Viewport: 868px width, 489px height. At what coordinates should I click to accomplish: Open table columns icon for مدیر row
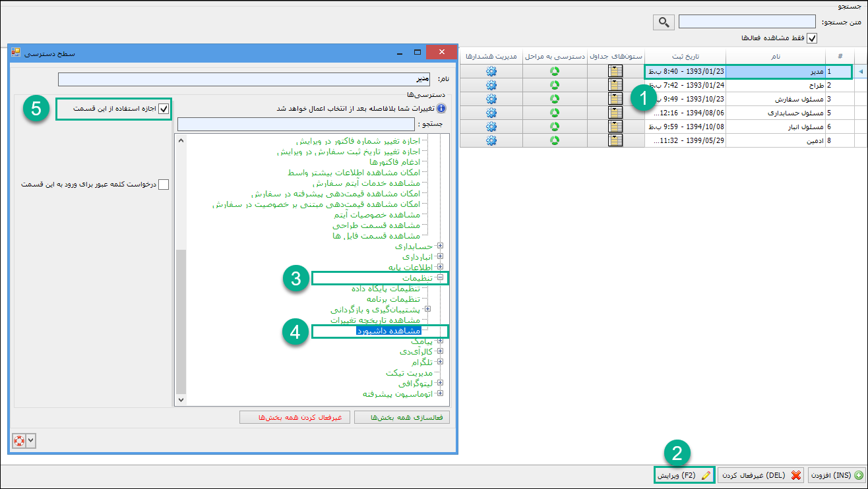pyautogui.click(x=615, y=71)
